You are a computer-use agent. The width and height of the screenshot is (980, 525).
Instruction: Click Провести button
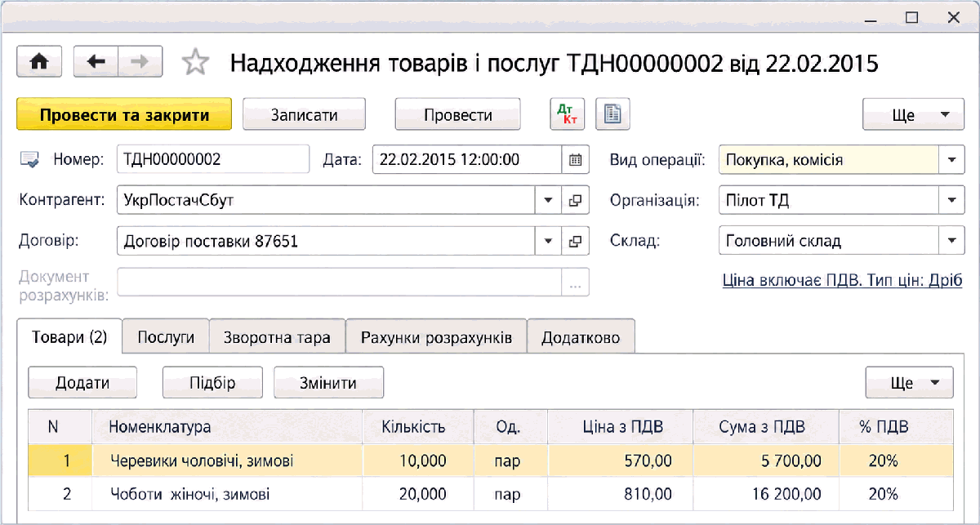(x=457, y=115)
